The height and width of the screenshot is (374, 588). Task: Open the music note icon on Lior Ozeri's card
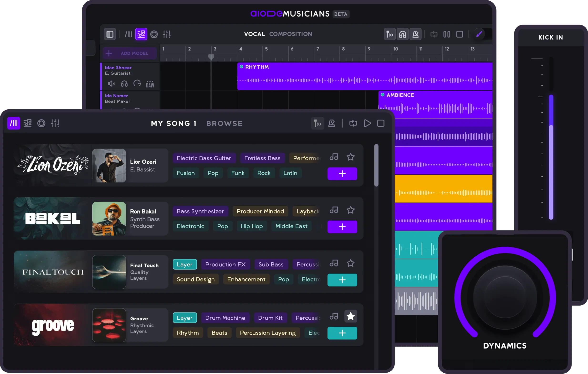(334, 157)
